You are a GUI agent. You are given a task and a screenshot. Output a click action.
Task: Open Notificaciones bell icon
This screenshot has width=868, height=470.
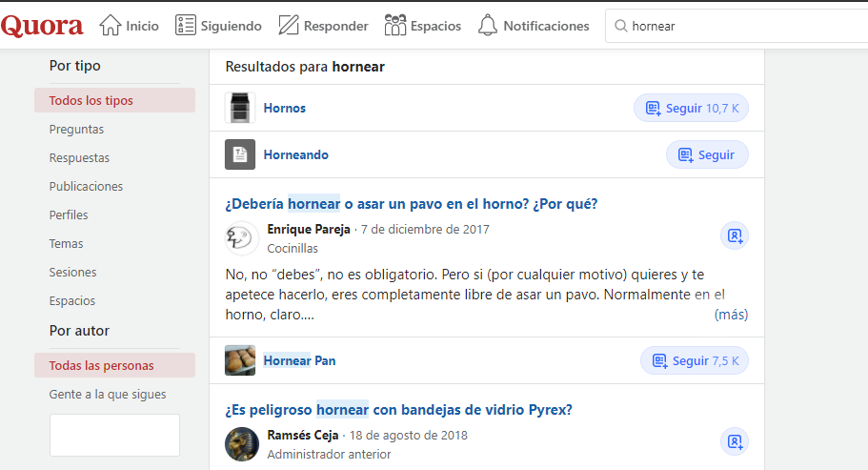488,26
